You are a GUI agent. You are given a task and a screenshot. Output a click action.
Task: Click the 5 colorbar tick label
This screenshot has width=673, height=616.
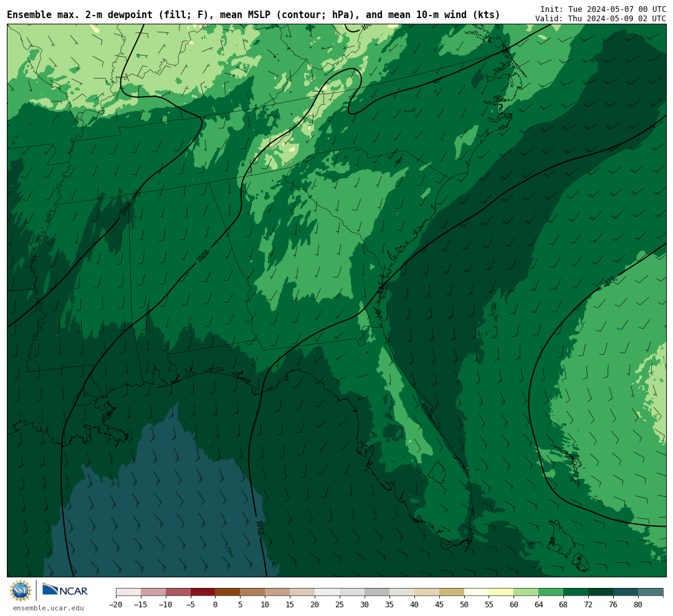(x=241, y=605)
